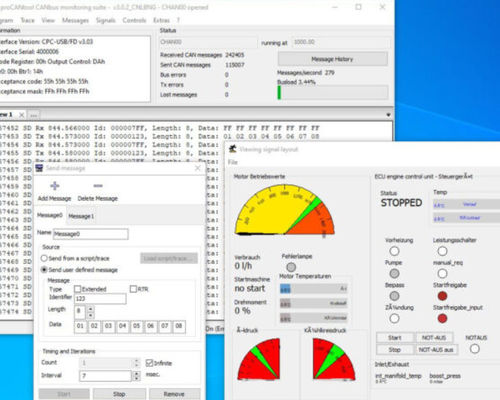Click the Remove button
The height and width of the screenshot is (400, 500).
174,394
